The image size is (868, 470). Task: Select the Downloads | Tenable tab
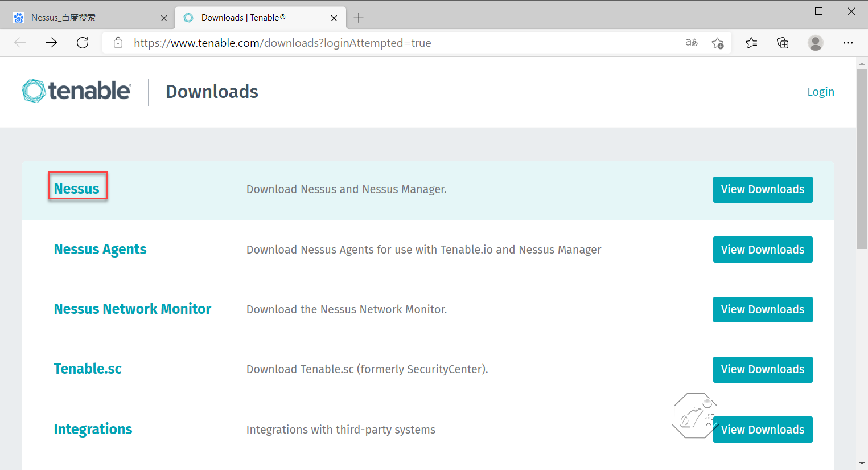tap(260, 18)
